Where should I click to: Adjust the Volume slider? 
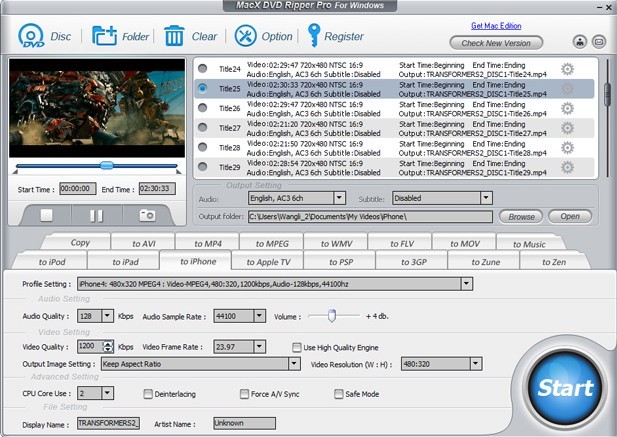(x=331, y=316)
